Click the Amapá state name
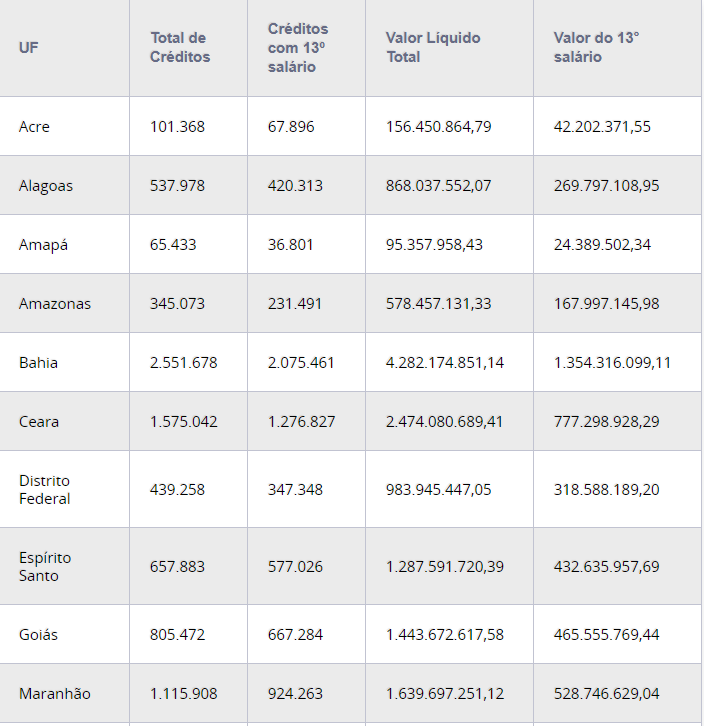 tap(43, 245)
